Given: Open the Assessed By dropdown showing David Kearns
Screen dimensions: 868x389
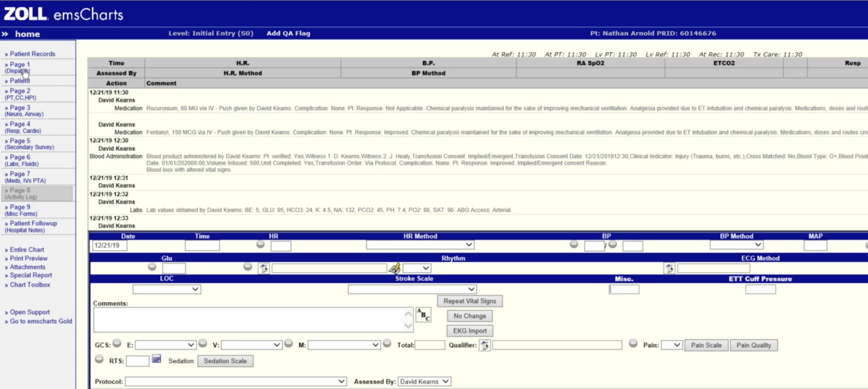Looking at the screenshot, I should click(424, 381).
